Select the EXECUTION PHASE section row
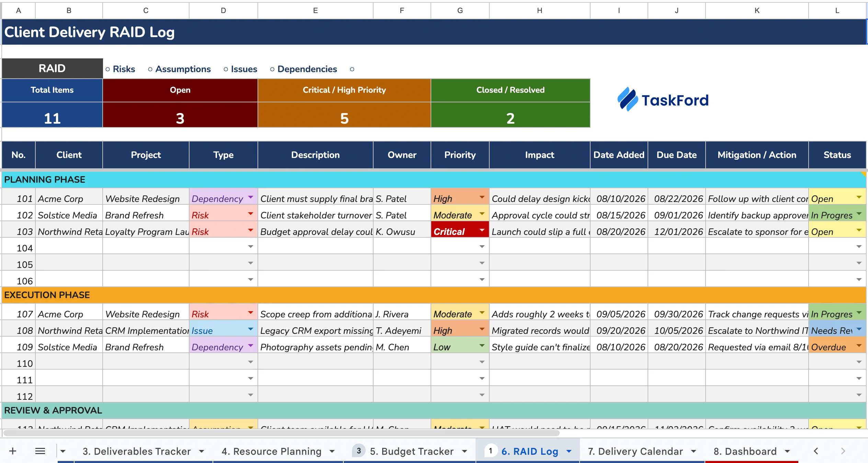This screenshot has width=868, height=463. click(x=434, y=295)
